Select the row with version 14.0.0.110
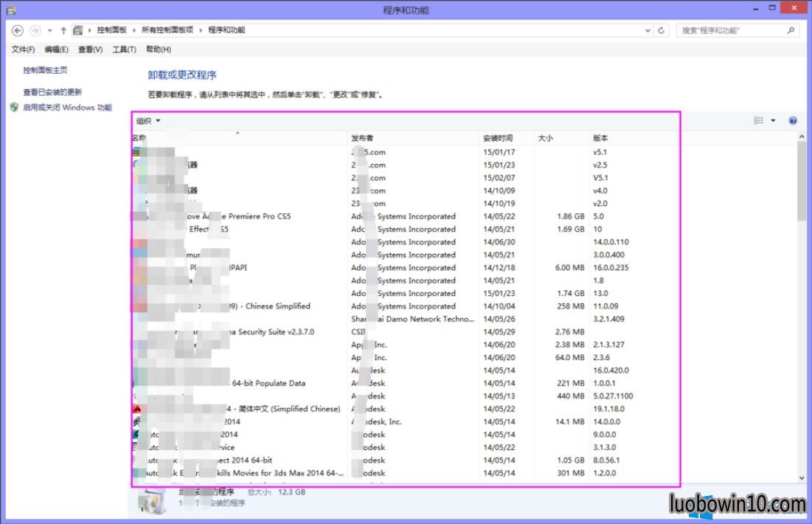This screenshot has width=812, height=524. point(405,242)
